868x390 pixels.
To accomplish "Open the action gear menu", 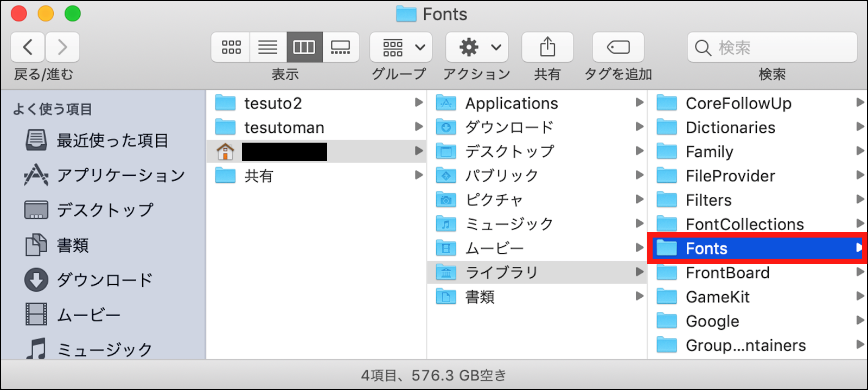I will [x=477, y=47].
